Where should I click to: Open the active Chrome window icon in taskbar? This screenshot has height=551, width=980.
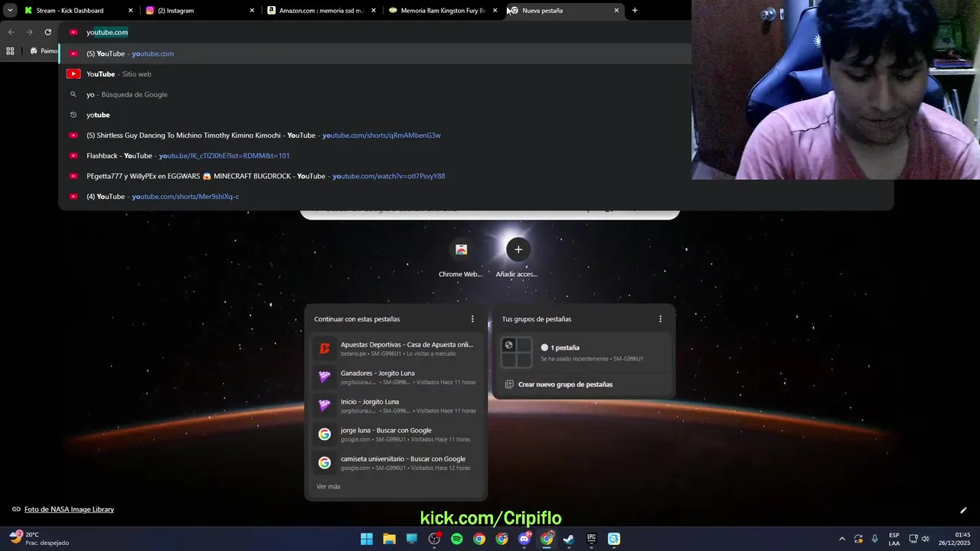click(x=547, y=539)
